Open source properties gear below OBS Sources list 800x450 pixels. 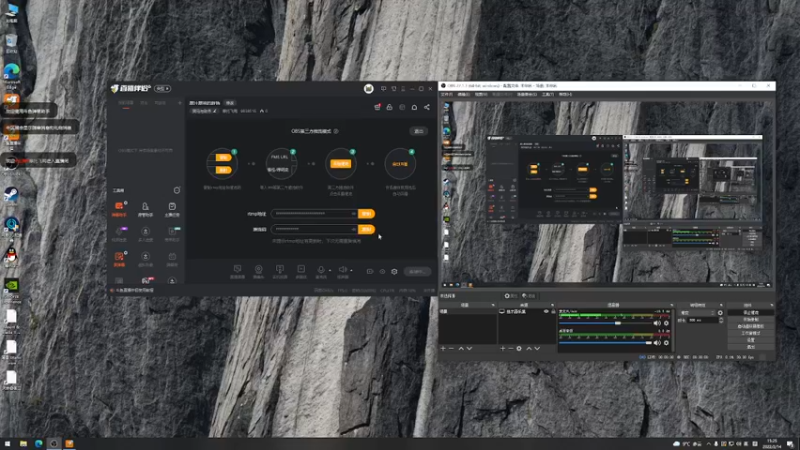pyautogui.click(x=519, y=348)
